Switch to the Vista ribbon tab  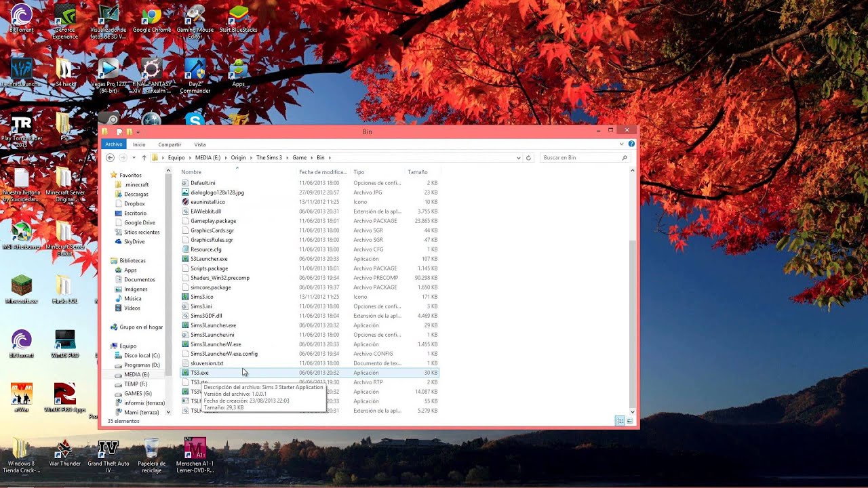coord(200,144)
